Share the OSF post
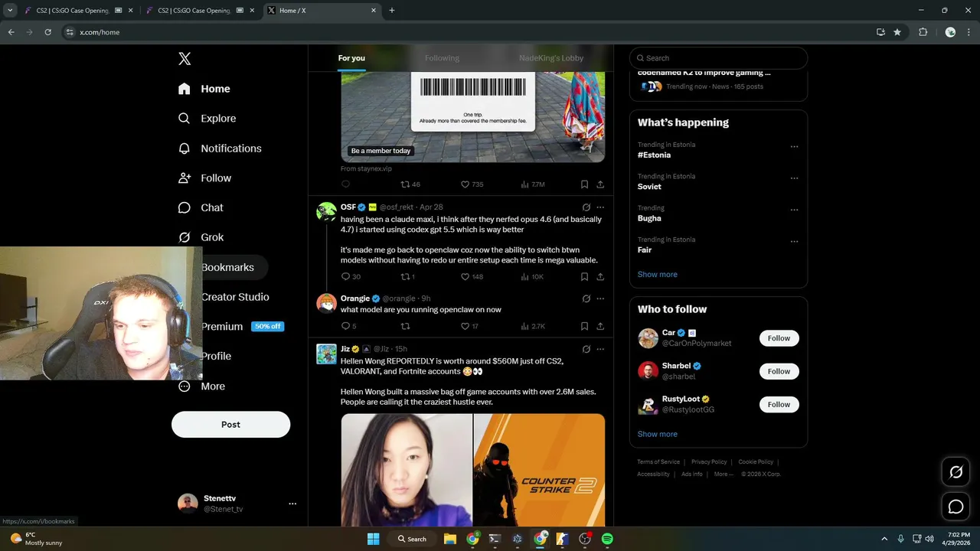Viewport: 980px width, 551px height. (600, 276)
